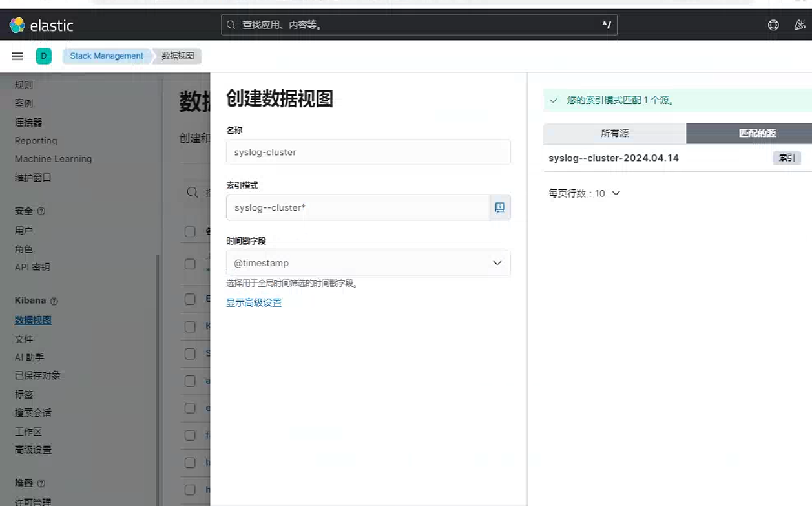Viewport: 812px width, 506px height.
Task: Go to 维护窗口 in the sidebar
Action: 33,178
